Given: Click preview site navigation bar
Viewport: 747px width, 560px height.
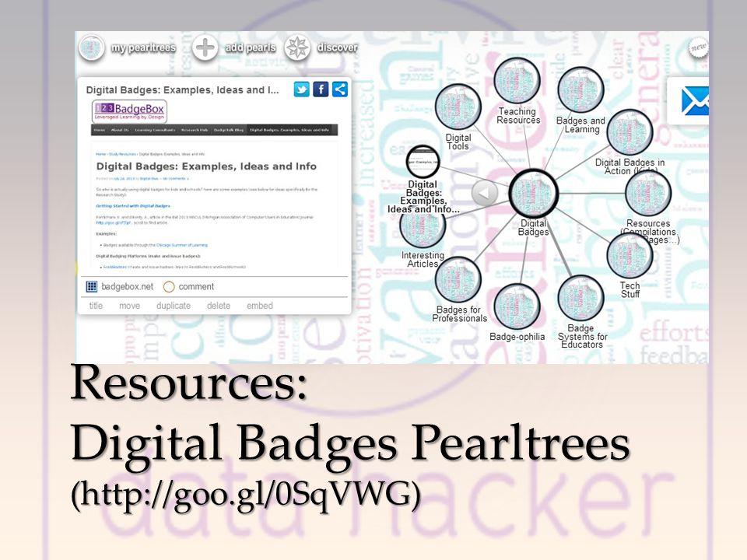Looking at the screenshot, I should pyautogui.click(x=215, y=130).
